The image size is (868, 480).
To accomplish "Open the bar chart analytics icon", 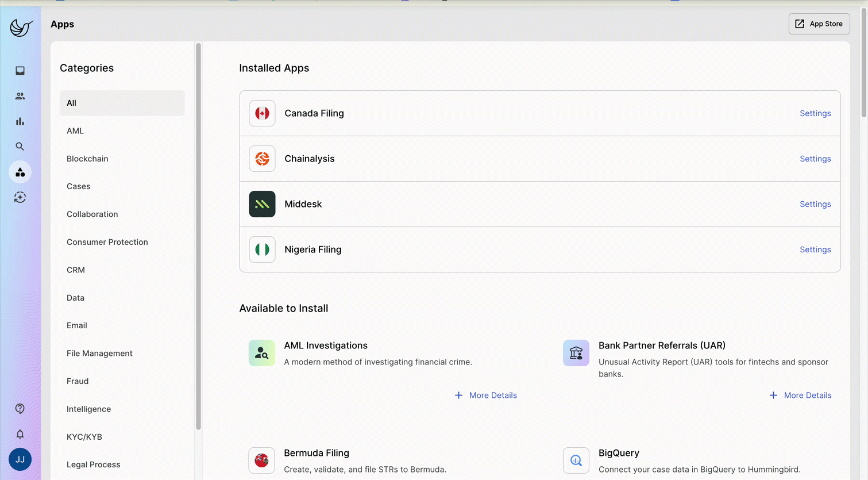I will (x=20, y=121).
